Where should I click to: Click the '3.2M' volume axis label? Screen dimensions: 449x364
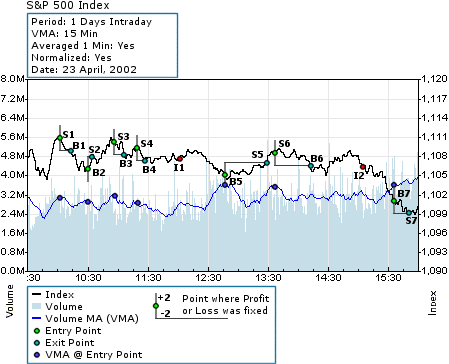click(12, 194)
